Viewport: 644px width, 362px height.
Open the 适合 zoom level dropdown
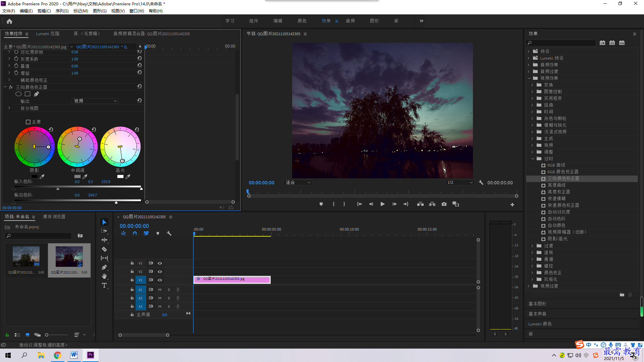(298, 183)
